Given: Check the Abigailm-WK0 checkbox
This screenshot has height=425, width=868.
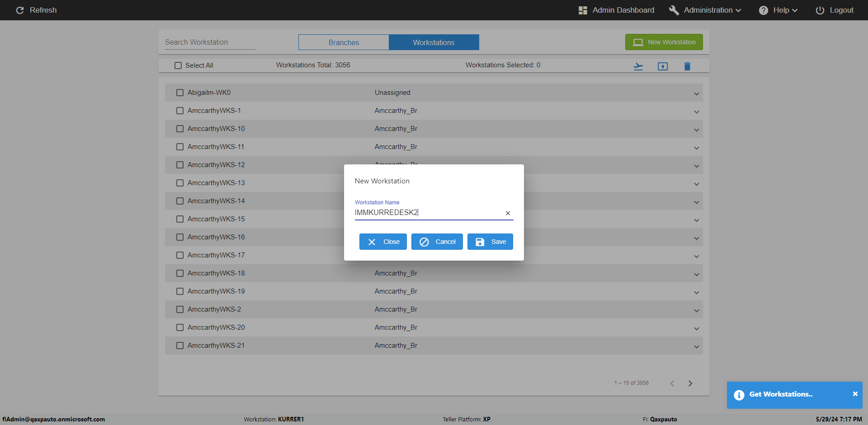Looking at the screenshot, I should 180,93.
